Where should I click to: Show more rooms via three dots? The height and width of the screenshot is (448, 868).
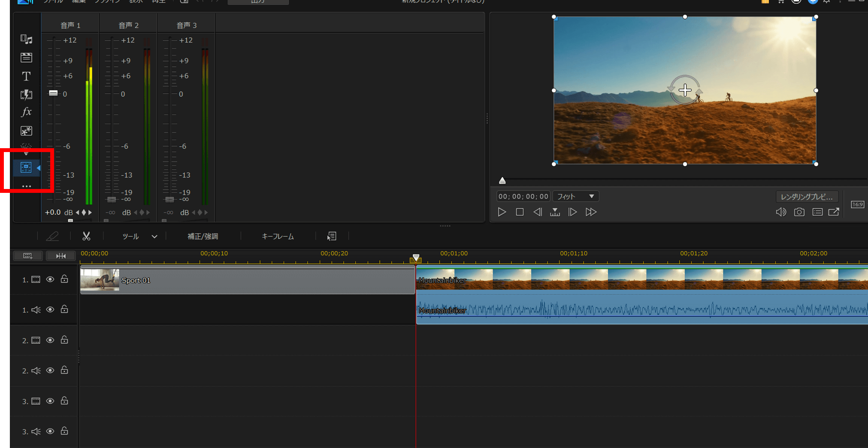pyautogui.click(x=26, y=186)
